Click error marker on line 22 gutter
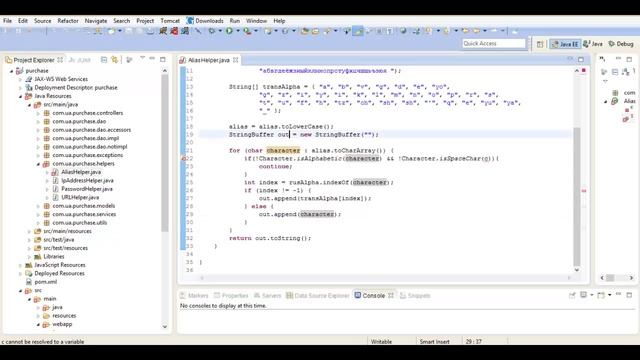The height and width of the screenshot is (360, 640). tap(184, 158)
